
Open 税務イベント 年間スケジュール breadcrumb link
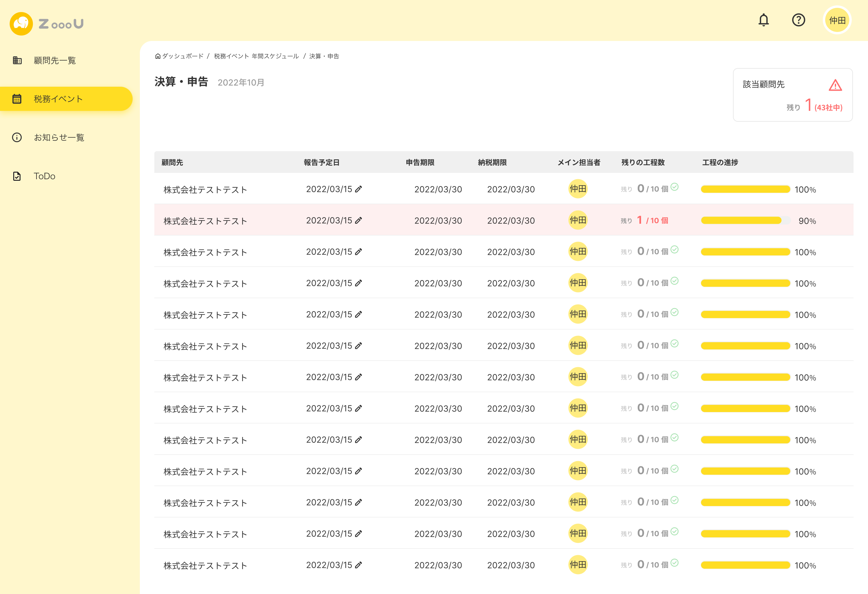pos(256,56)
